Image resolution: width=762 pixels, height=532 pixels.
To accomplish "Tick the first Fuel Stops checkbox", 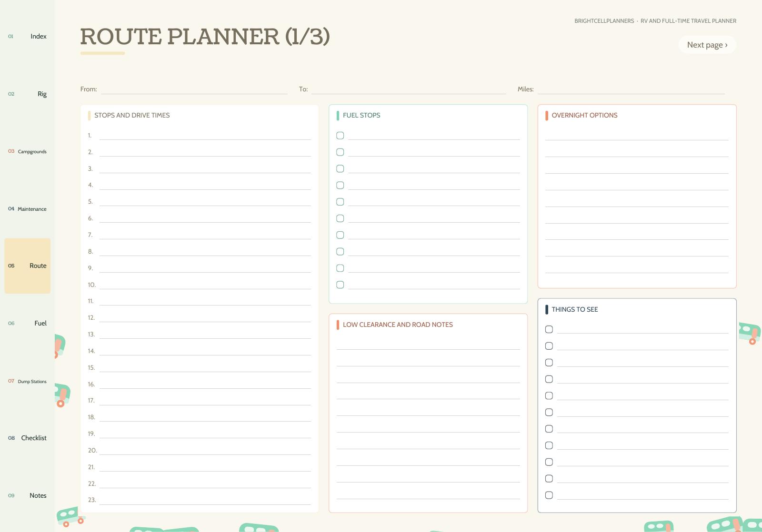I will pos(340,136).
